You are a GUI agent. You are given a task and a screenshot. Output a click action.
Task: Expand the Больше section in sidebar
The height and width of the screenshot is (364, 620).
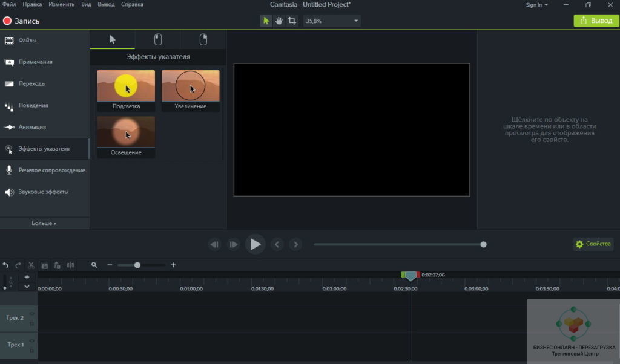coord(44,223)
